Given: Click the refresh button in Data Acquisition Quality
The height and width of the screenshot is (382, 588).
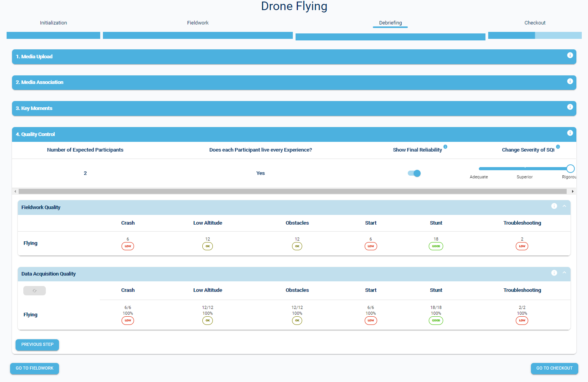Looking at the screenshot, I should point(35,291).
